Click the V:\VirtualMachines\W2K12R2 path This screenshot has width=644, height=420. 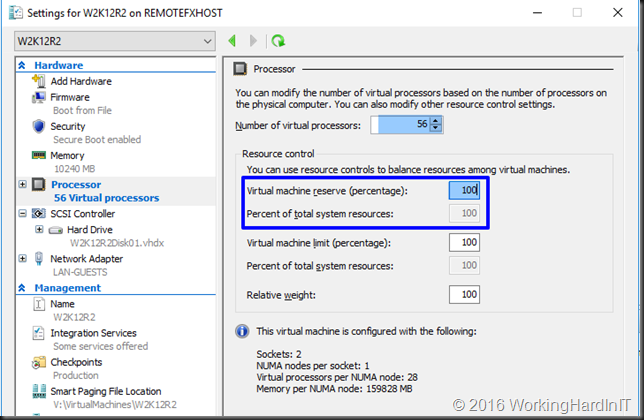click(115, 405)
